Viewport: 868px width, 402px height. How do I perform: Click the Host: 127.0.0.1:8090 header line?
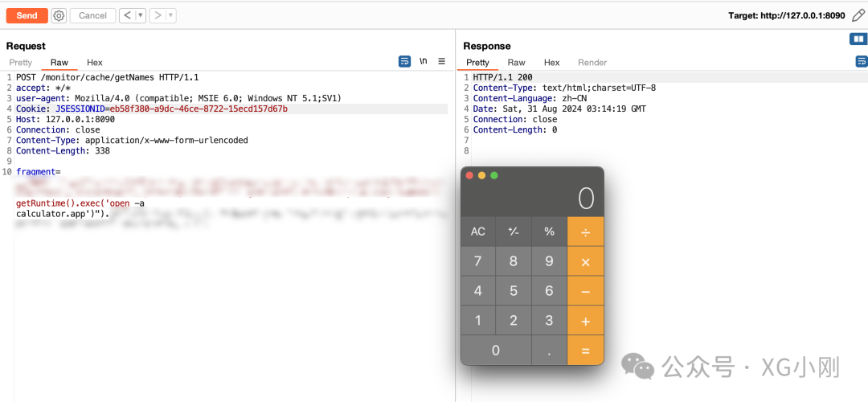[x=65, y=120]
